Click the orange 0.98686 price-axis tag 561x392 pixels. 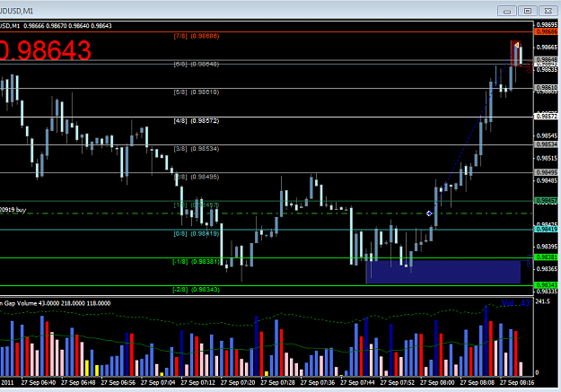point(547,31)
